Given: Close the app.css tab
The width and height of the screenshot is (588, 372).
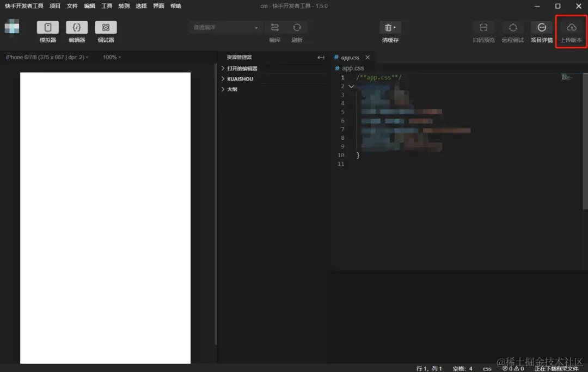Looking at the screenshot, I should click(367, 57).
